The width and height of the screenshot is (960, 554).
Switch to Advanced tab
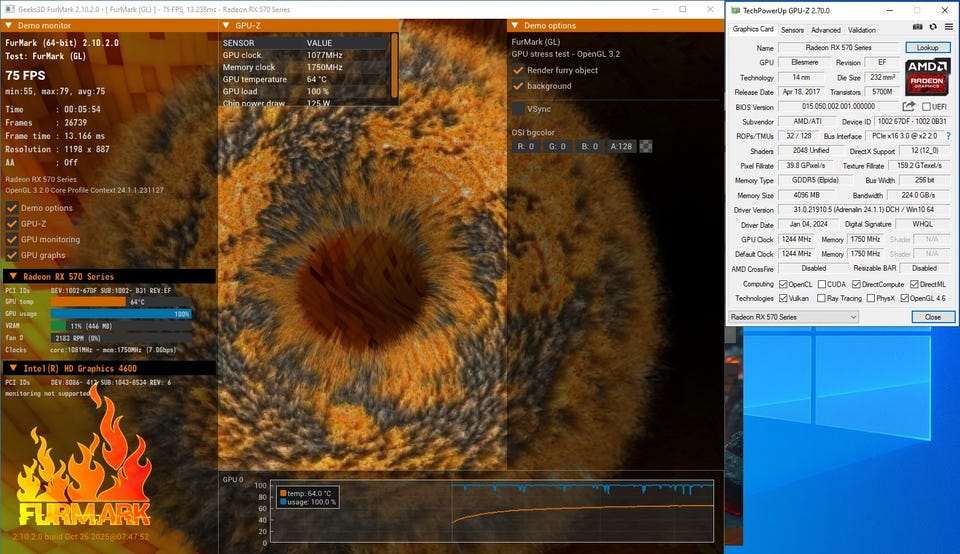pyautogui.click(x=825, y=30)
